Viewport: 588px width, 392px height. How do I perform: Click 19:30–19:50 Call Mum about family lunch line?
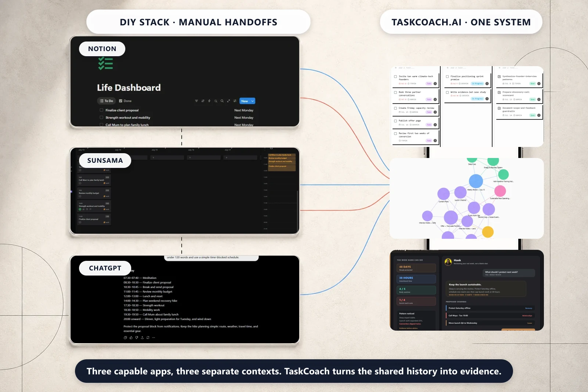pos(151,314)
